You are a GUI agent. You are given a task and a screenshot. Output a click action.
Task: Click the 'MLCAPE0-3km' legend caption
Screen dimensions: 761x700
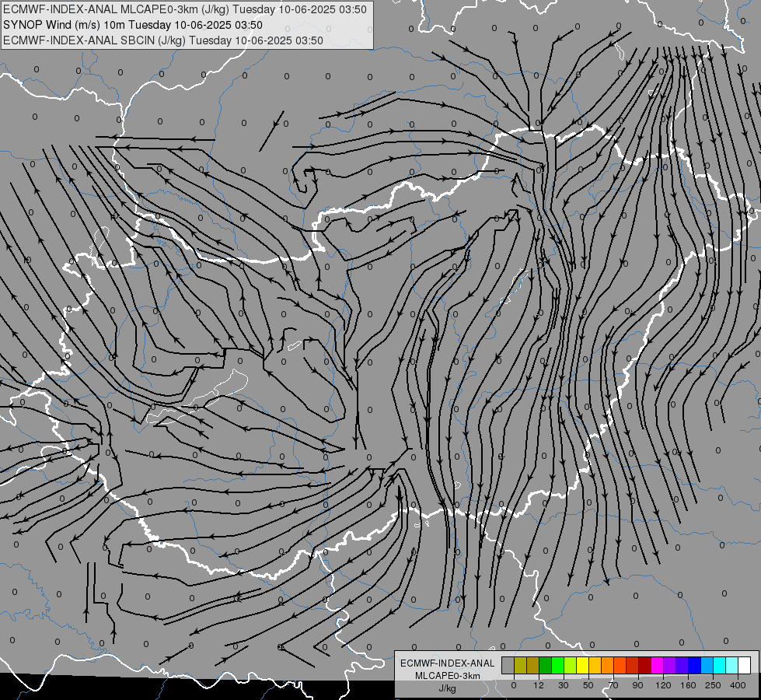click(448, 676)
